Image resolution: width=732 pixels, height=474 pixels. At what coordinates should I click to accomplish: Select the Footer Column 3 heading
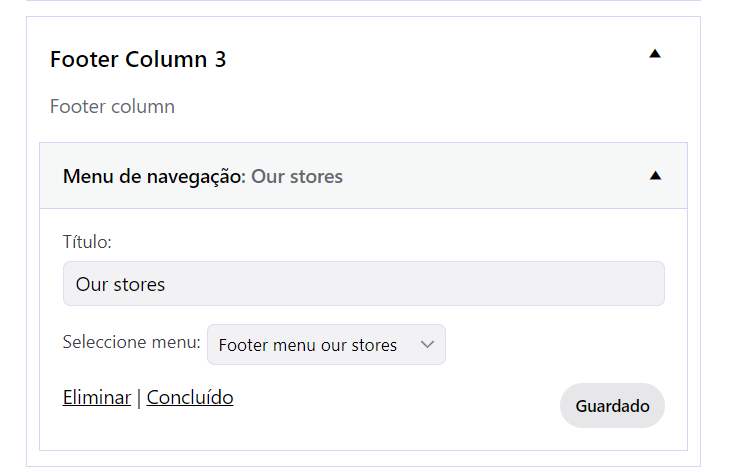138,59
